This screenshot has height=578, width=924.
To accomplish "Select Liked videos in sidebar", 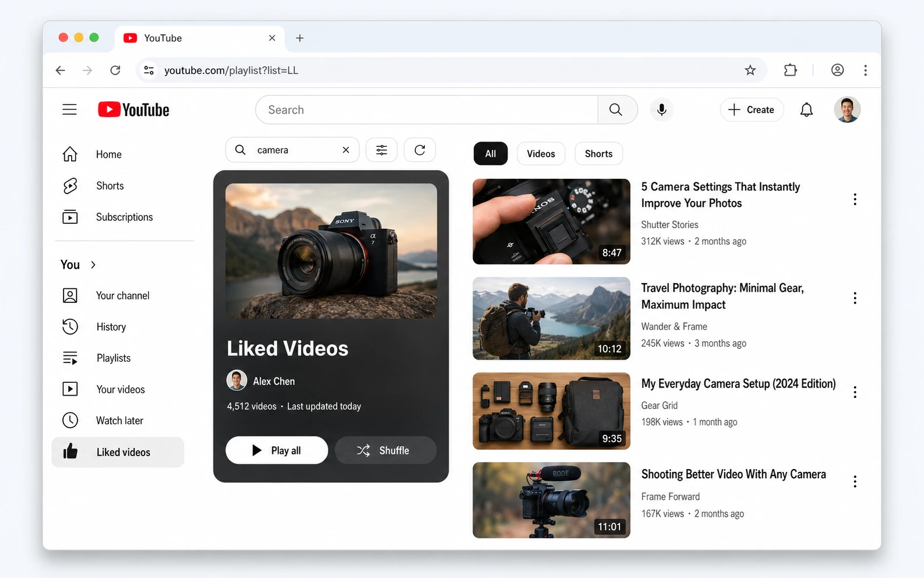I will pyautogui.click(x=118, y=452).
